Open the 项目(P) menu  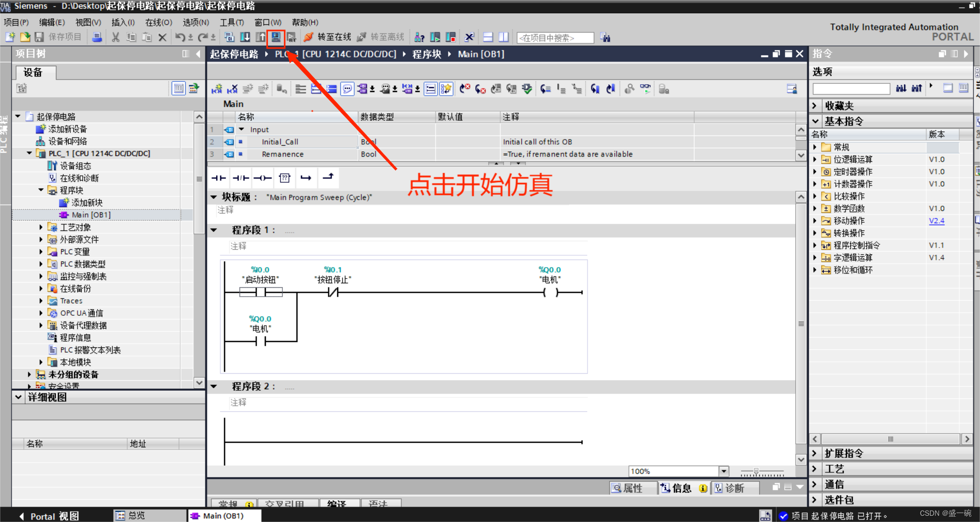[x=16, y=22]
